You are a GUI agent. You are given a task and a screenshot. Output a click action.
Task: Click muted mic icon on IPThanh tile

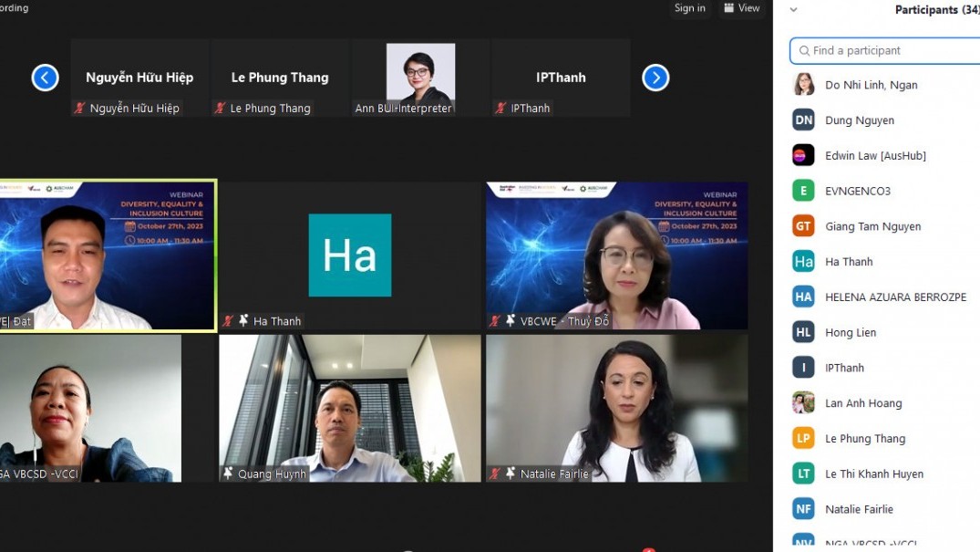click(500, 109)
